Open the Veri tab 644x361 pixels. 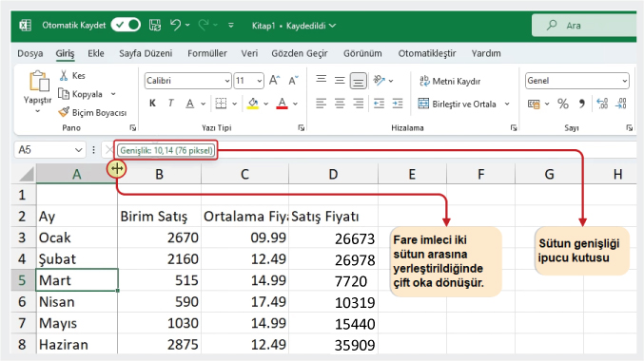pos(249,53)
